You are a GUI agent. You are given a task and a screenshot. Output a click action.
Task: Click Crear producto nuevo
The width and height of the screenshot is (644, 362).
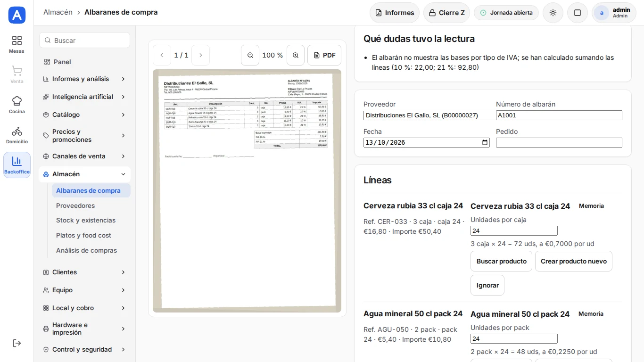pos(573,261)
